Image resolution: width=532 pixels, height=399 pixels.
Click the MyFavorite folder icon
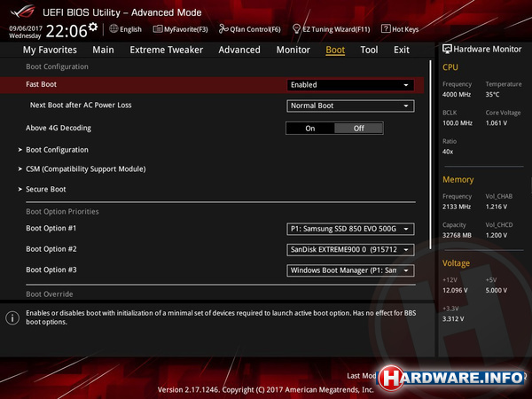[x=158, y=29]
